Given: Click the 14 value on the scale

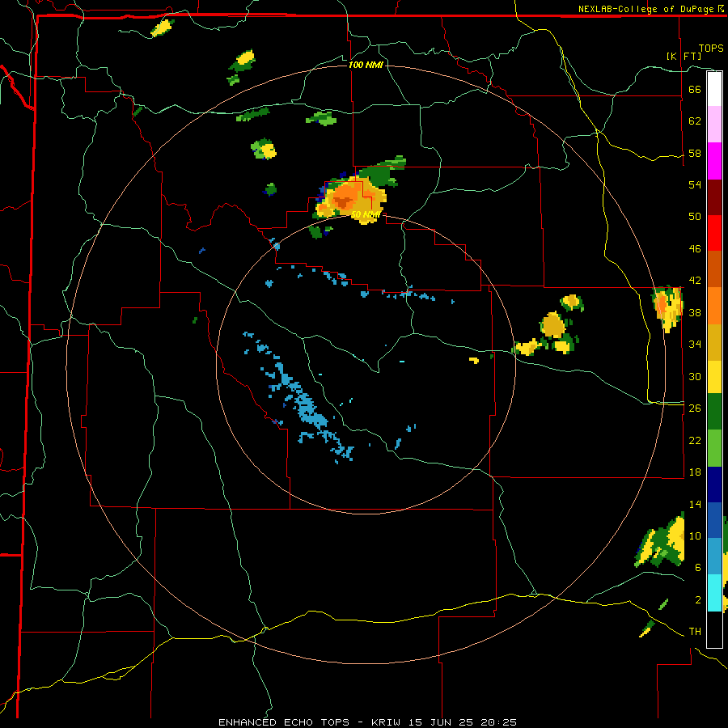Looking at the screenshot, I should click(695, 504).
